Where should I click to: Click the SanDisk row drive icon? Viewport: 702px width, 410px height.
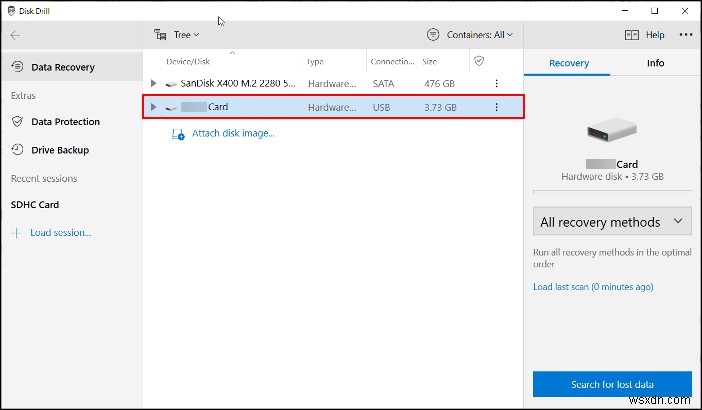point(171,84)
